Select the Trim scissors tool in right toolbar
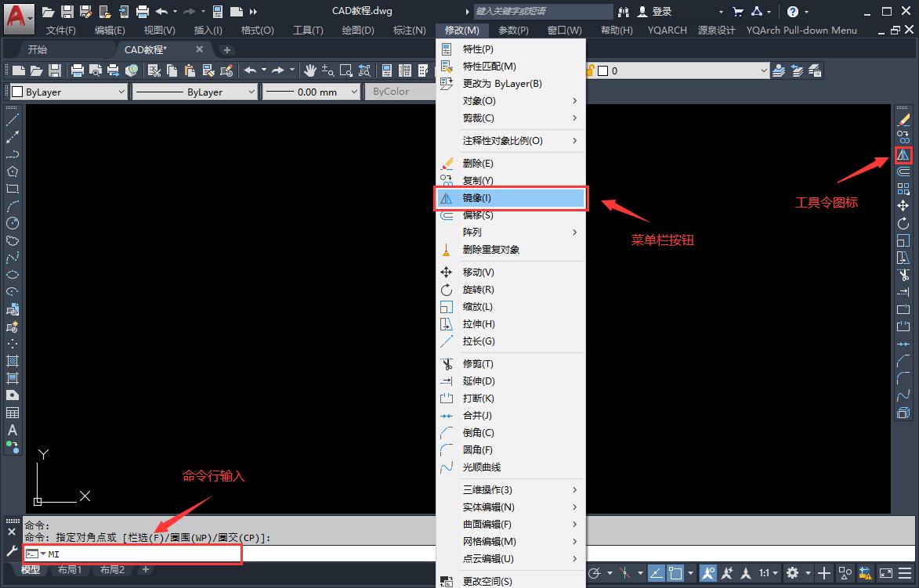 (x=903, y=275)
